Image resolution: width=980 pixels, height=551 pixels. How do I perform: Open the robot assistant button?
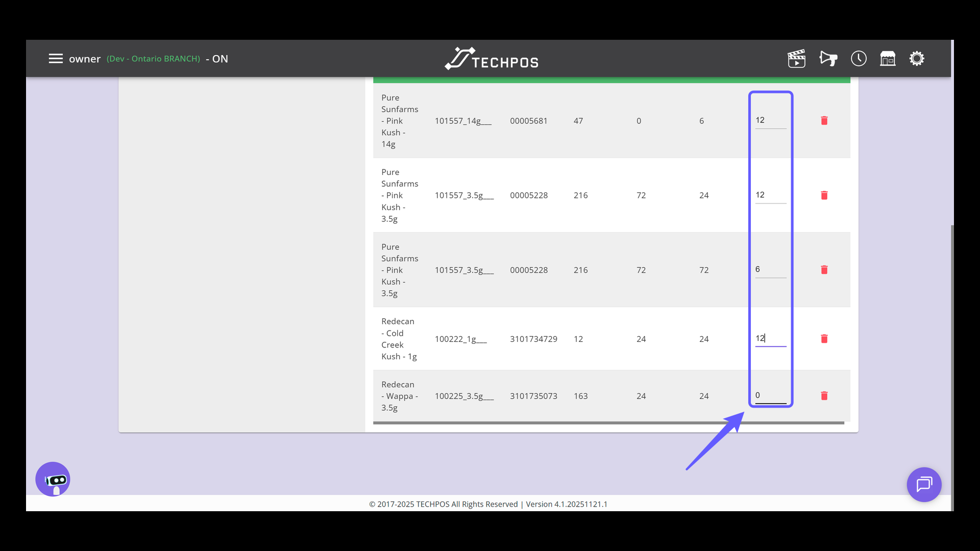click(x=53, y=479)
